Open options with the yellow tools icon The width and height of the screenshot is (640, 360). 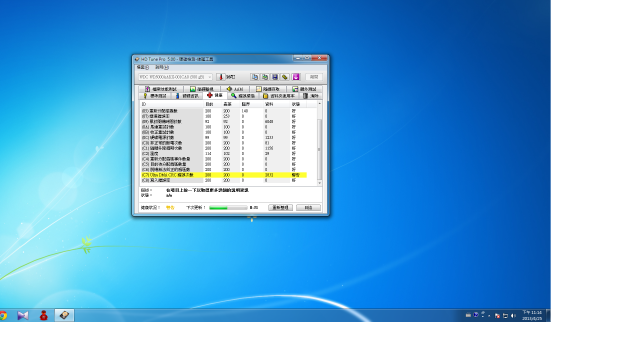pyautogui.click(x=285, y=77)
